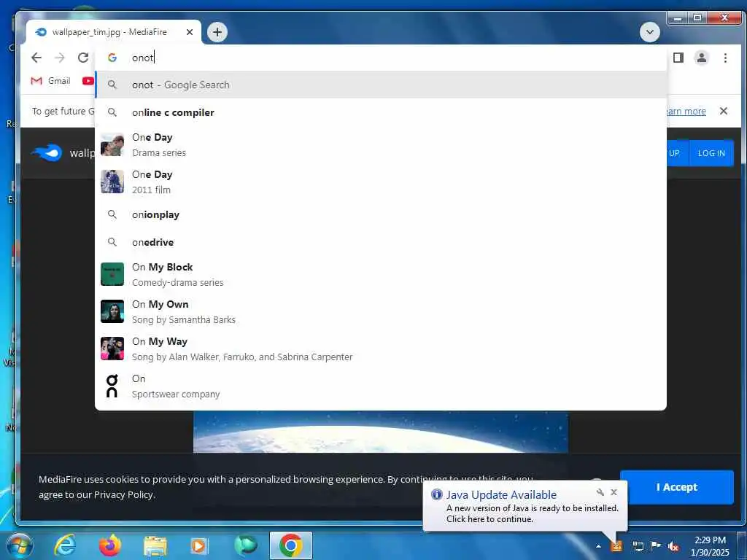
Task: Expand the tab search dropdown chevron
Action: point(649,32)
